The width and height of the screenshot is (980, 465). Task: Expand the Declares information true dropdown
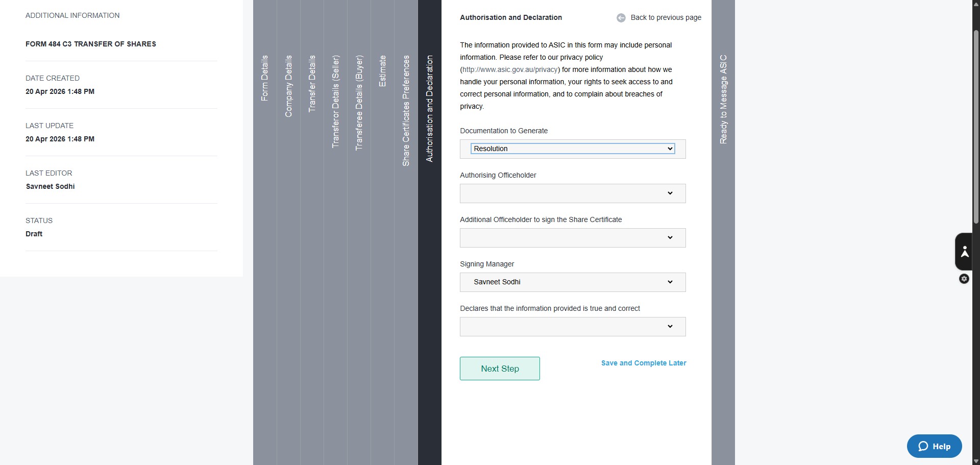(573, 327)
